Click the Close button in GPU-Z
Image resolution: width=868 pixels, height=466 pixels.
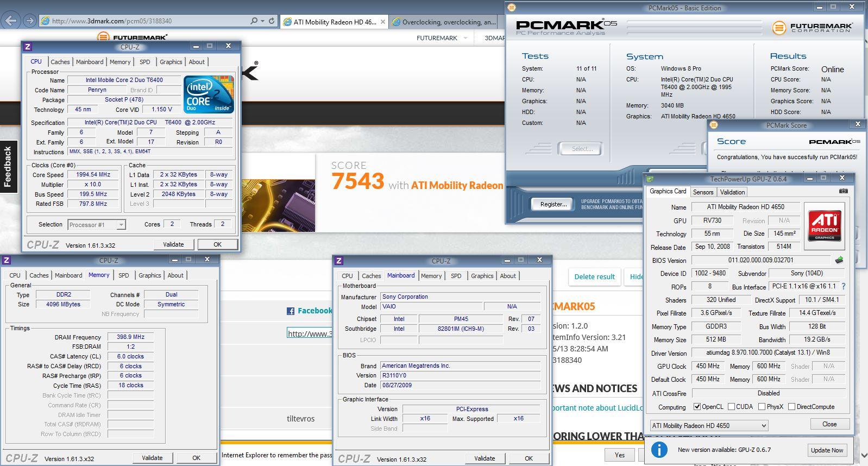click(x=829, y=424)
